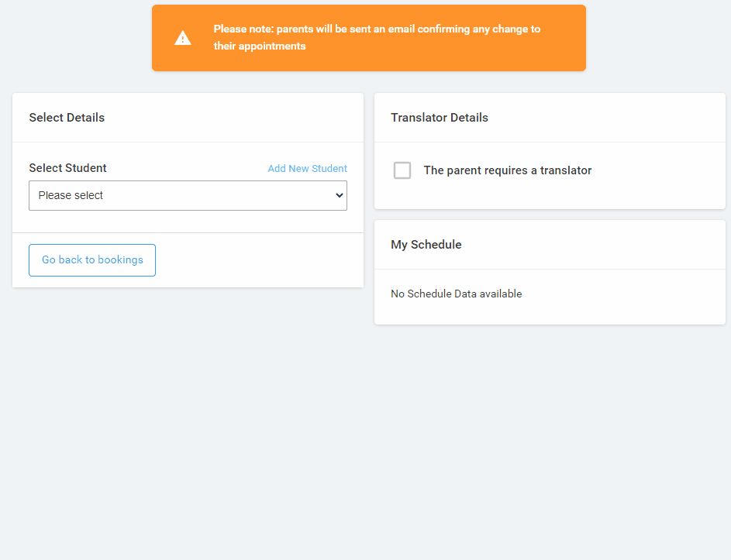Viewport: 731px width, 560px height.
Task: Click the 'Please note' text in the banner
Action: tap(243, 29)
